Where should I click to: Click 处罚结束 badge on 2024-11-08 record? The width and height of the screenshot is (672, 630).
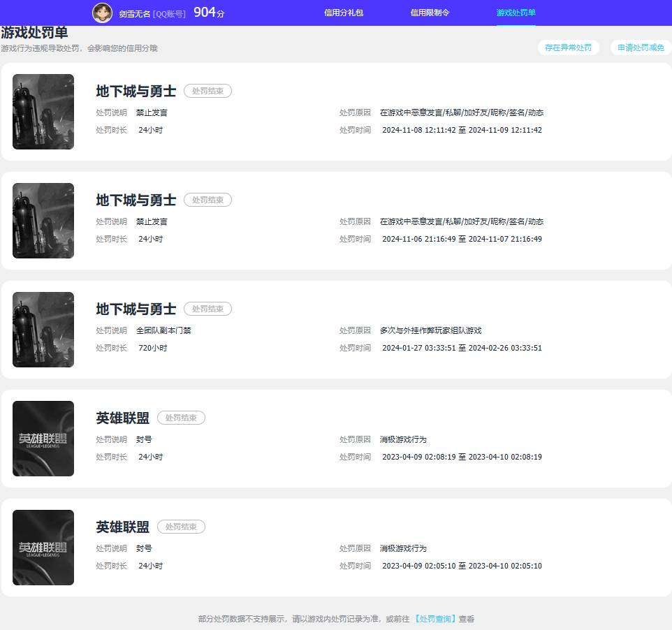point(208,91)
